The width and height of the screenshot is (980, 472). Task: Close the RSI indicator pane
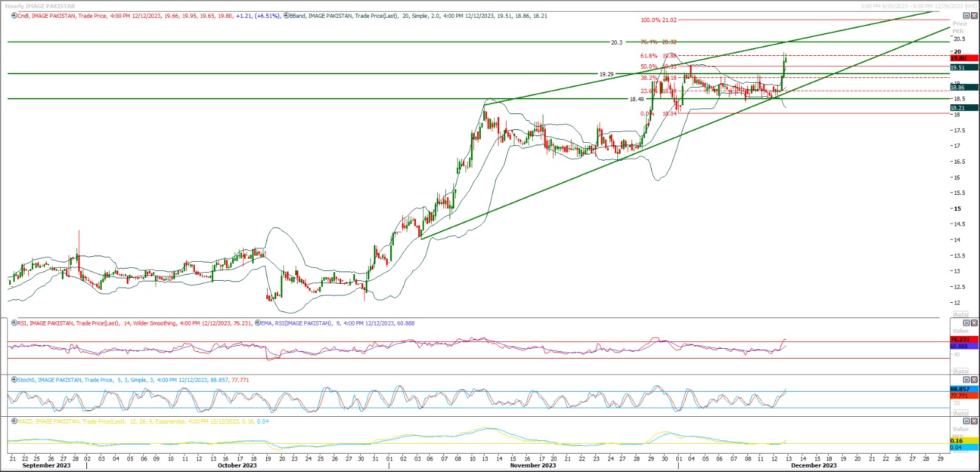(x=974, y=323)
